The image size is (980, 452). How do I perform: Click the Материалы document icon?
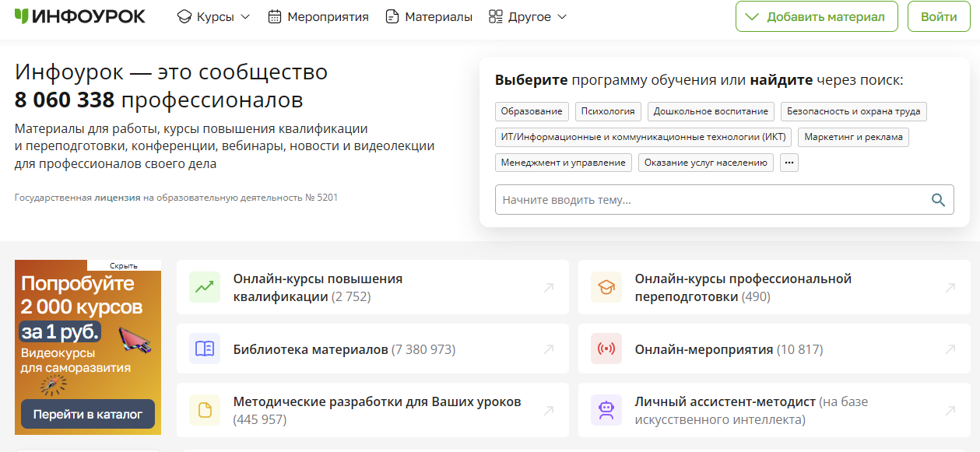coord(392,16)
